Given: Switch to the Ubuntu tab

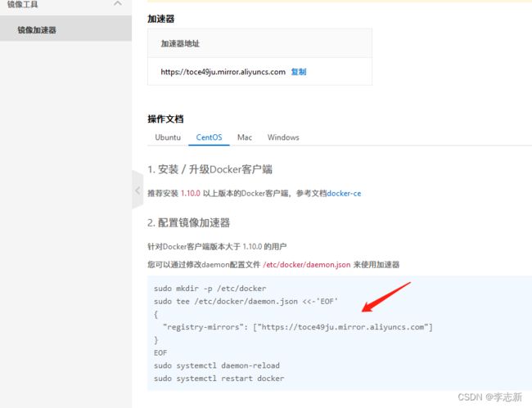Looking at the screenshot, I should coord(168,137).
